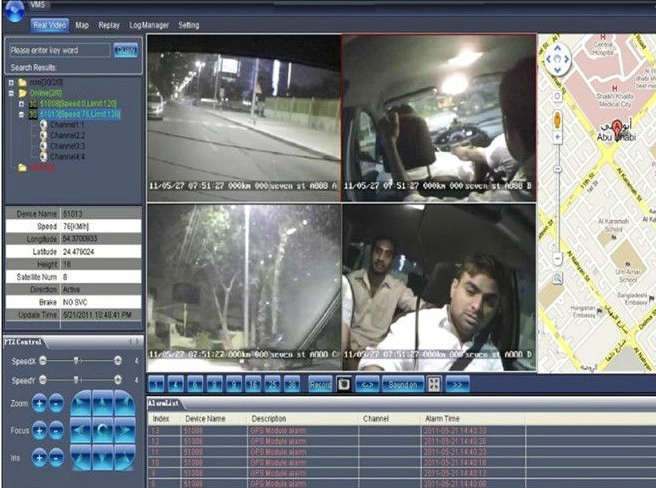The width and height of the screenshot is (656, 488).
Task: Select the passenger cabin camera feed D
Action: (x=439, y=288)
